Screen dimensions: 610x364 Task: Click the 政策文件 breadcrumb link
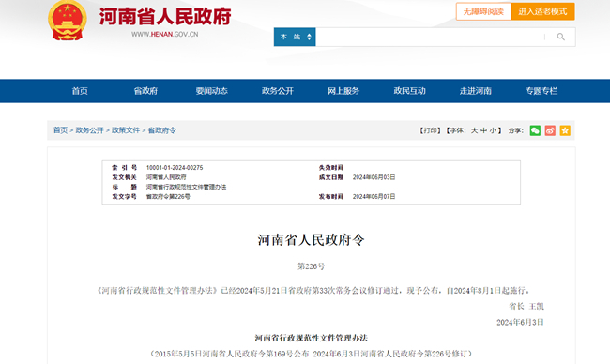(x=126, y=130)
